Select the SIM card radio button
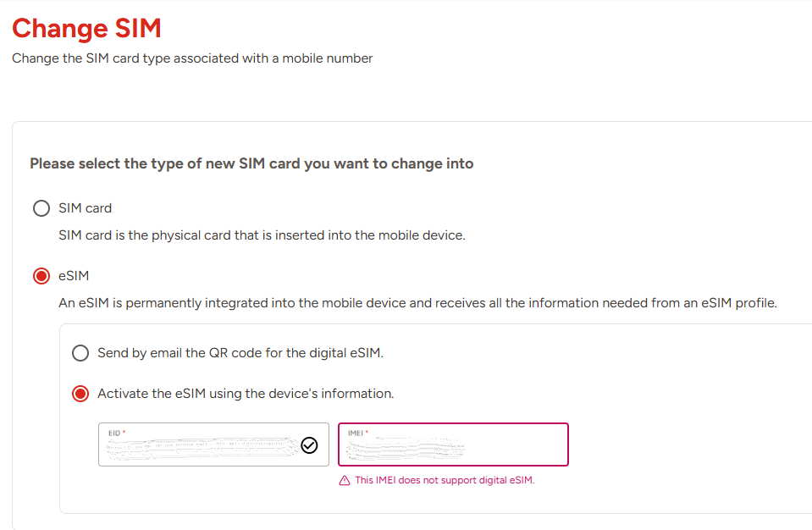812x530 pixels. point(41,208)
